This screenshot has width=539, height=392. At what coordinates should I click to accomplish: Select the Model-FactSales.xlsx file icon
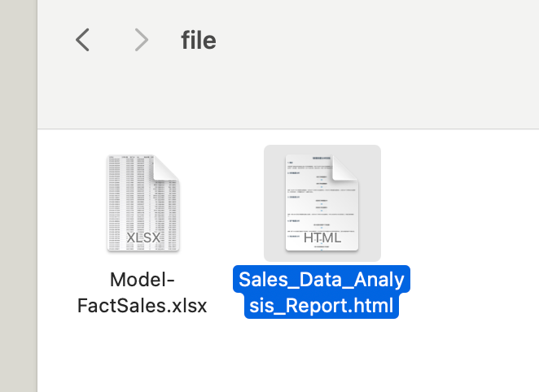point(143,203)
